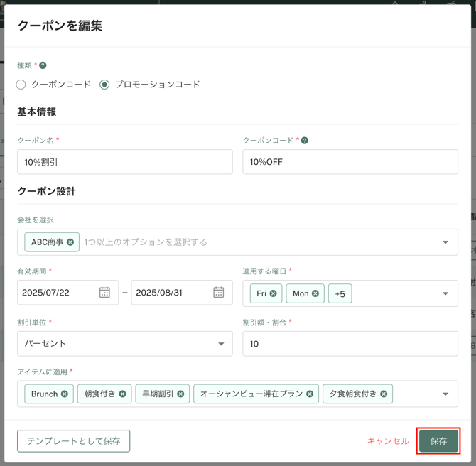Click the 保存 button

point(438,441)
